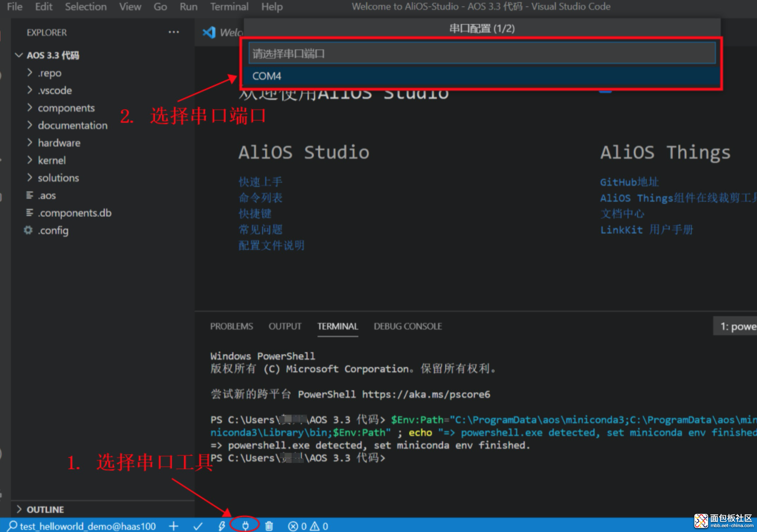Viewport: 757px width, 532px height.
Task: Click test_helloworld_demo@haas100 in status bar
Action: coord(82,526)
